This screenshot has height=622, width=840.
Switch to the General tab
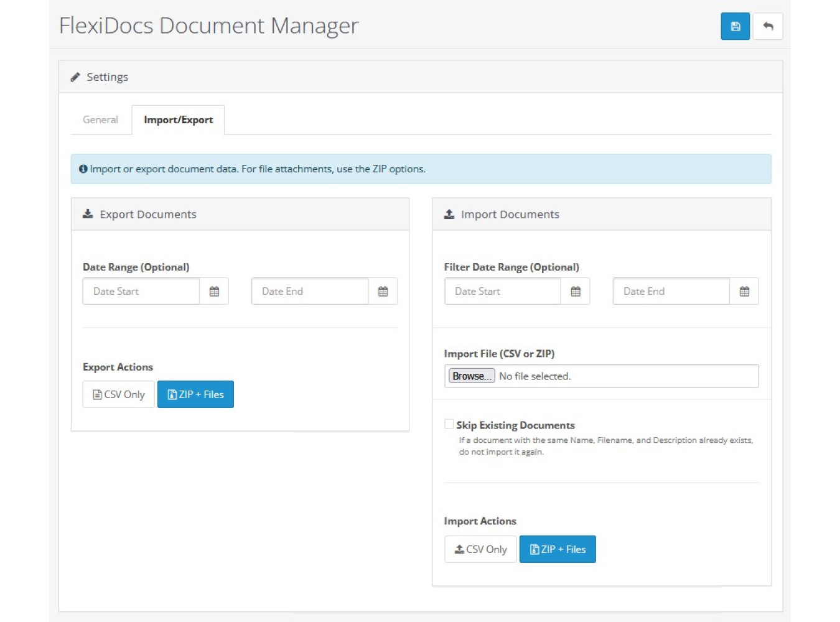pyautogui.click(x=100, y=120)
